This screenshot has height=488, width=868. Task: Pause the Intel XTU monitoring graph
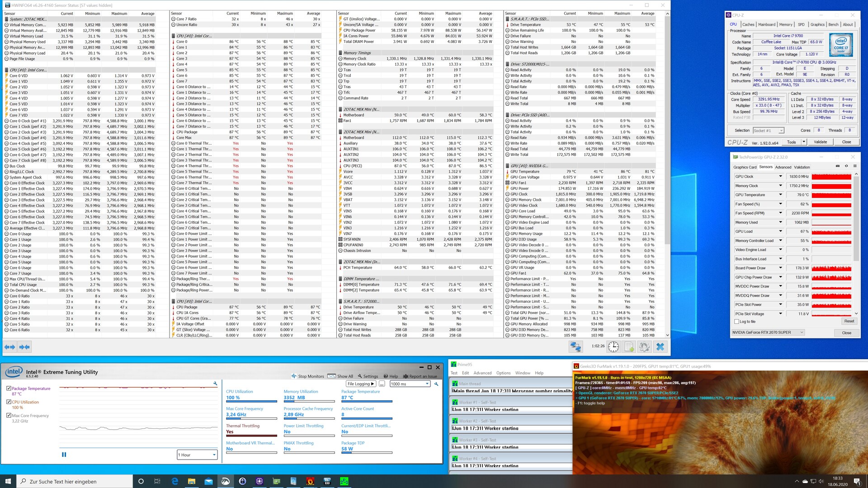[64, 455]
